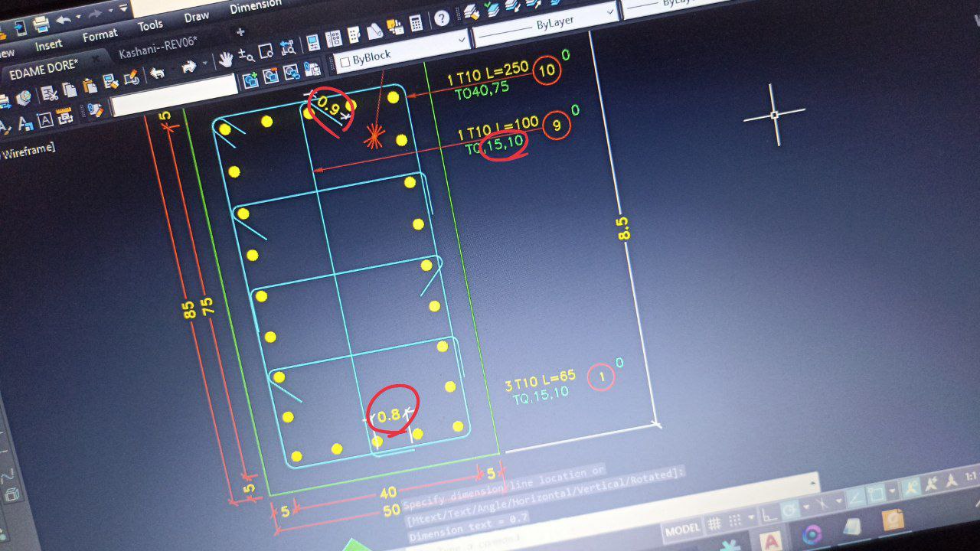This screenshot has width=980, height=551.
Task: Open the QuickCalc calculator icon
Action: click(x=416, y=23)
